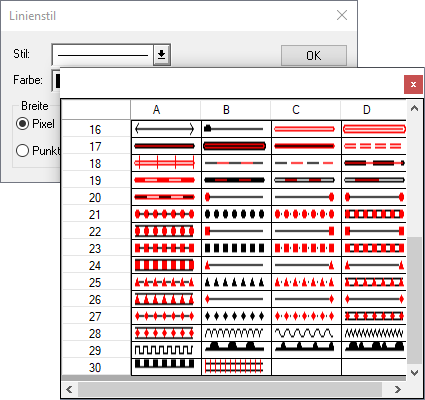Select the black triangles style in B25

pyautogui.click(x=236, y=282)
